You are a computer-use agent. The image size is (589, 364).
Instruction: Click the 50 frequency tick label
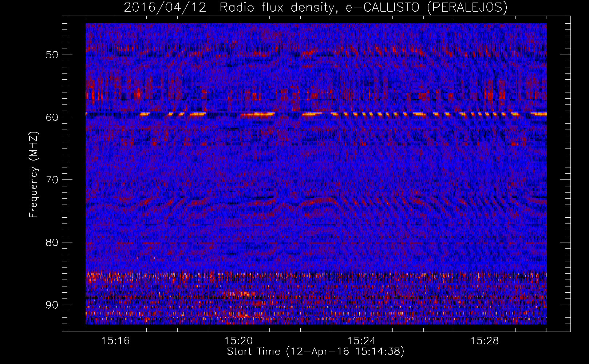(52, 55)
